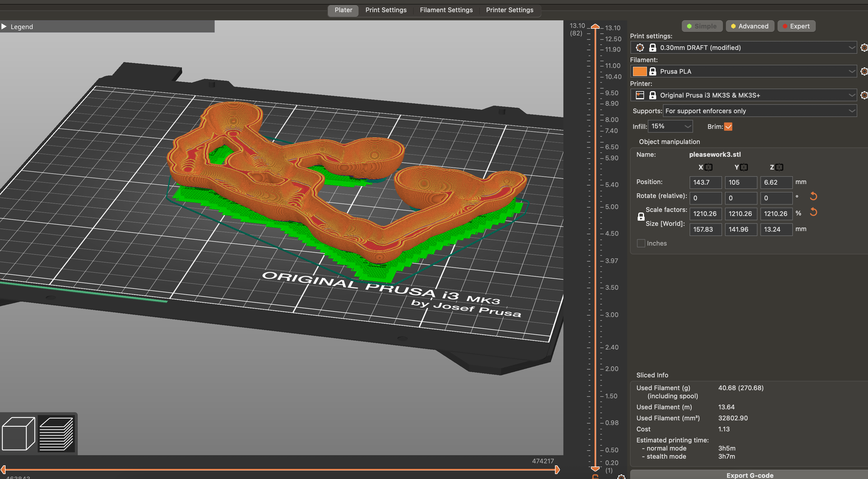Screen dimensions: 868x479
Task: Click the left thumb of the horizontal move slider
Action: [3, 469]
